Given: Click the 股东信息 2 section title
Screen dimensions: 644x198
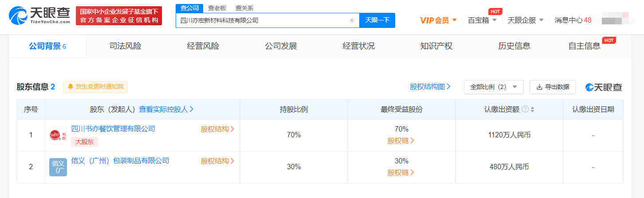Looking at the screenshot, I should (35, 87).
